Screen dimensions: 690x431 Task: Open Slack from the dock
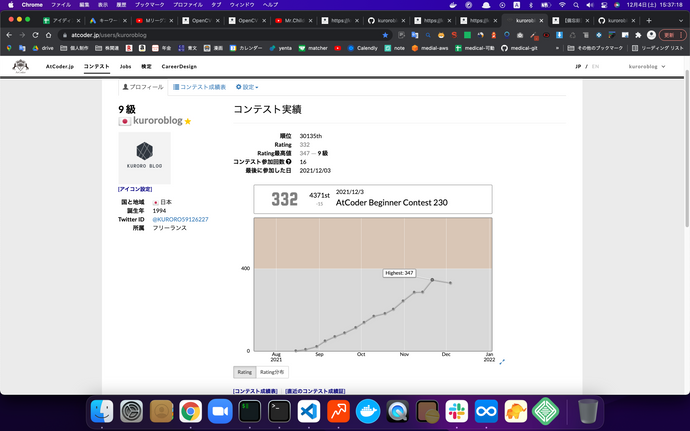coord(456,412)
